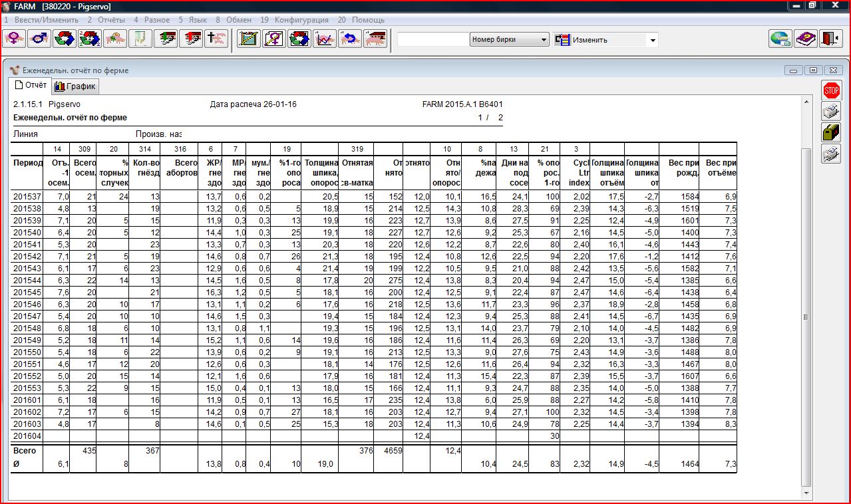Click the purple help book icon

tap(805, 39)
